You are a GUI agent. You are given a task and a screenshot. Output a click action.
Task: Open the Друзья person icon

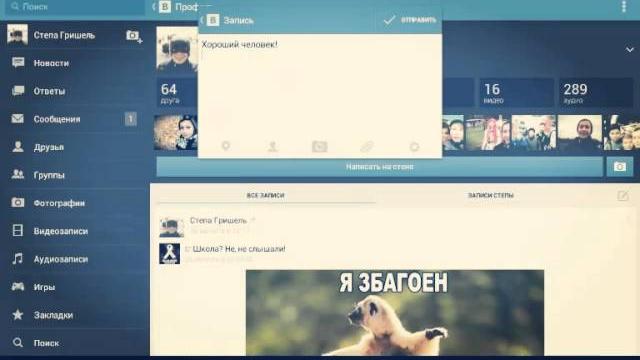click(18, 147)
